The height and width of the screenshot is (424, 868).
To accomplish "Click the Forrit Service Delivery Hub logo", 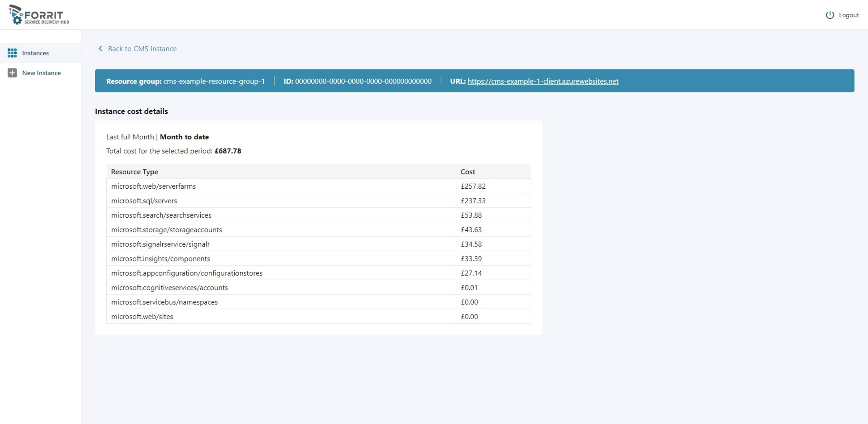I will coord(39,15).
